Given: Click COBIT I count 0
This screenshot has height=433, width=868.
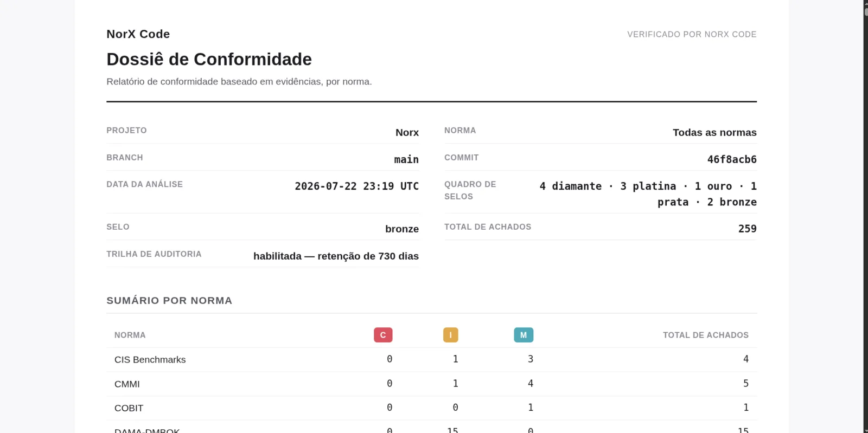Looking at the screenshot, I should tap(455, 408).
